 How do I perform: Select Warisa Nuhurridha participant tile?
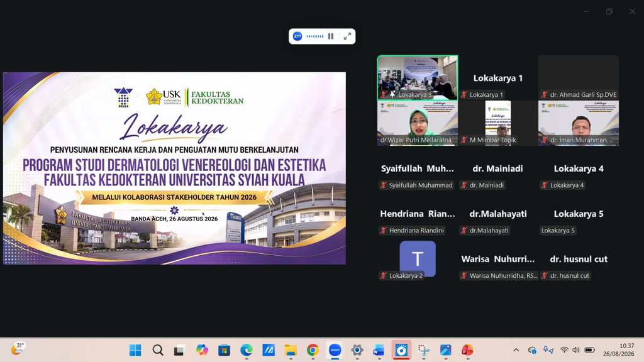(498, 259)
